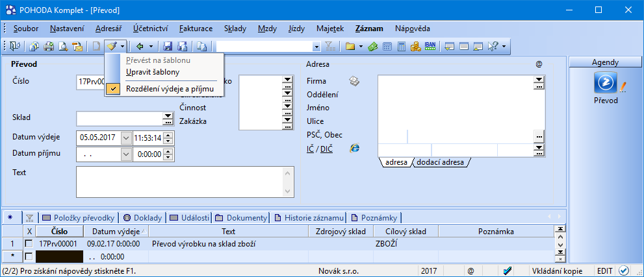The width and height of the screenshot is (644, 277).
Task: Switch to the Položky převodky tab
Action: [79, 217]
